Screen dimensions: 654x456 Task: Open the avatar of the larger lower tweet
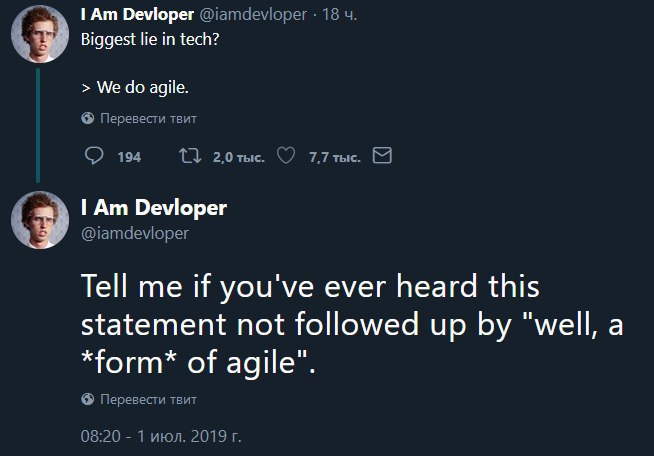point(40,220)
